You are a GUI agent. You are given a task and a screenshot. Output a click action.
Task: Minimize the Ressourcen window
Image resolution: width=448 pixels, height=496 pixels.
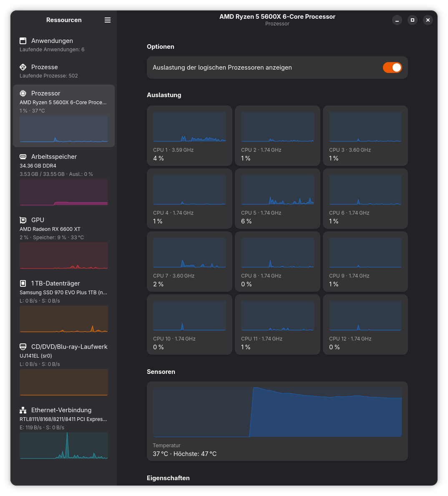click(397, 20)
